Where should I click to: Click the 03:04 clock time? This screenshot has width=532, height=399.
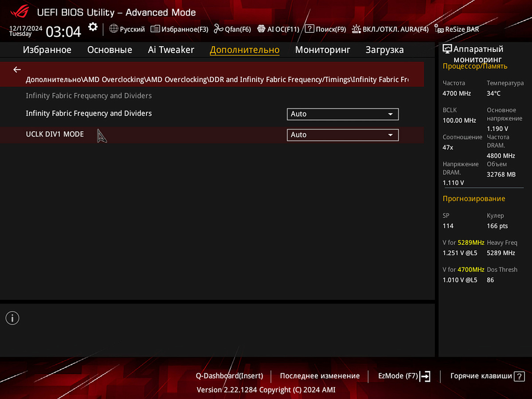(x=64, y=31)
